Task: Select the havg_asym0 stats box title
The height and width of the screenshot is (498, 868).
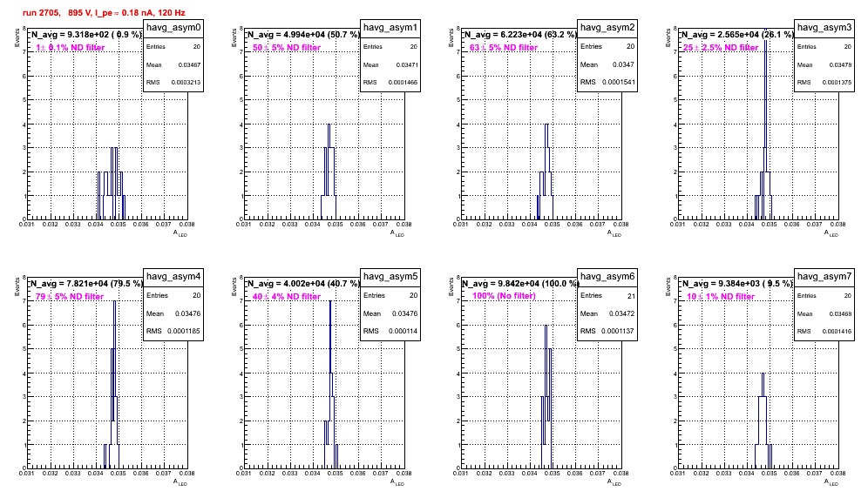Action: coord(173,27)
